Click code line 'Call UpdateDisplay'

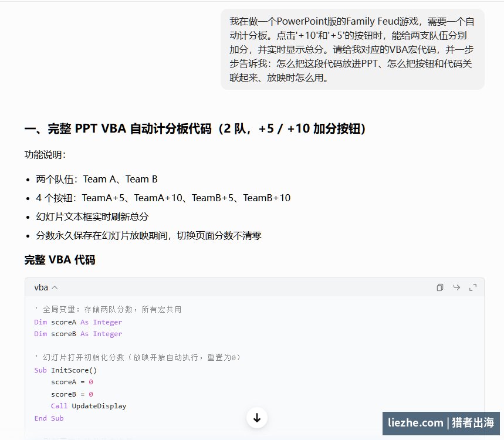89,406
